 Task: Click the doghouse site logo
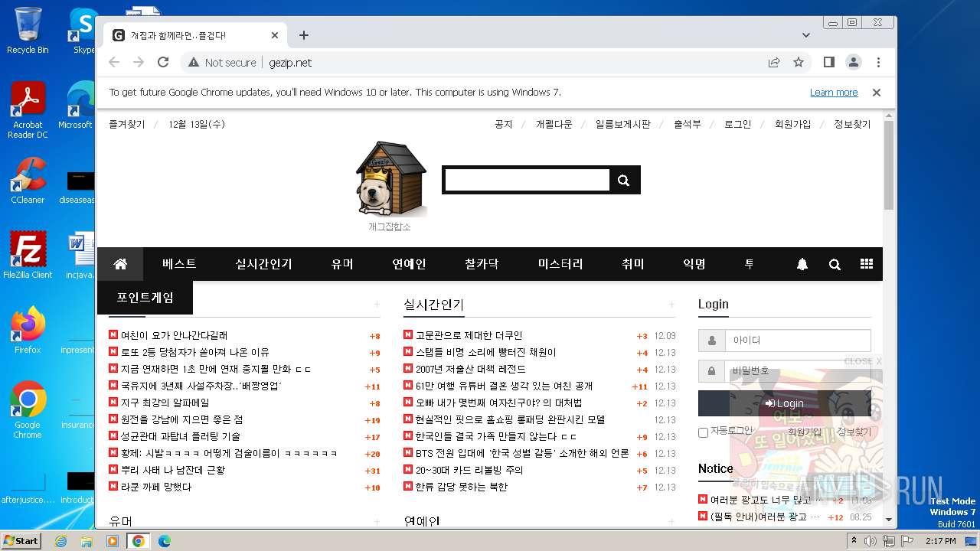(x=390, y=178)
